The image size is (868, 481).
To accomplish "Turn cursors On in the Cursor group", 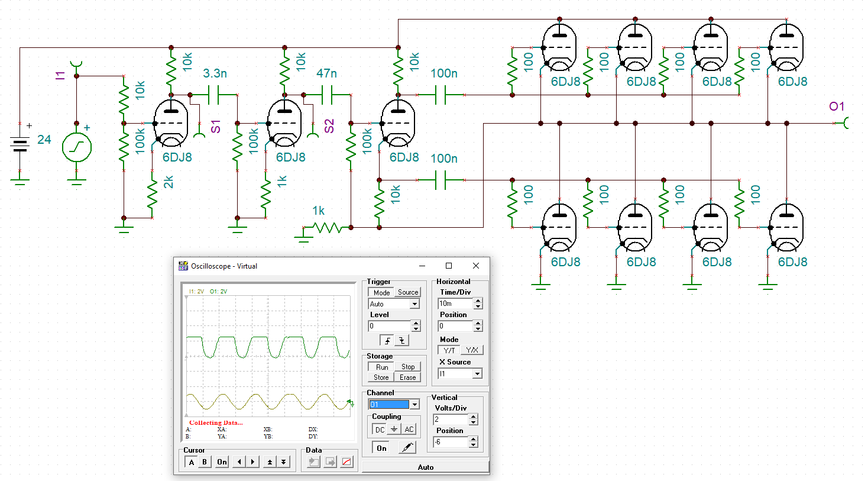I will (x=222, y=462).
